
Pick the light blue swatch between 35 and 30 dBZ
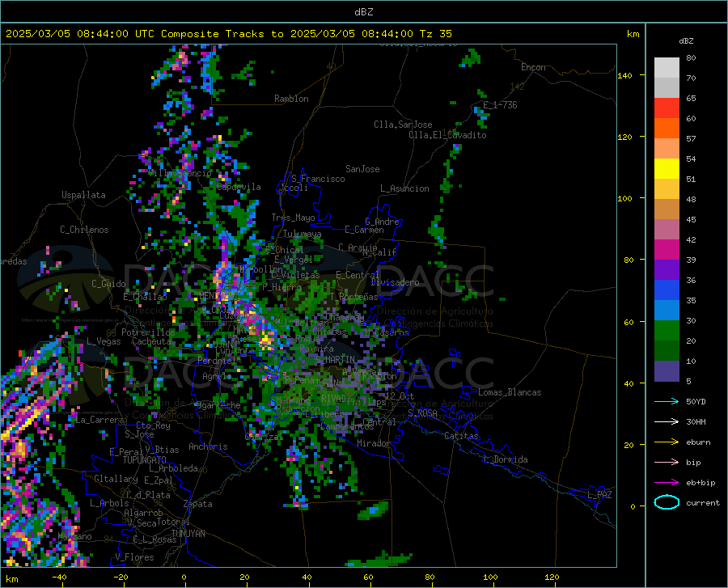coord(667,311)
